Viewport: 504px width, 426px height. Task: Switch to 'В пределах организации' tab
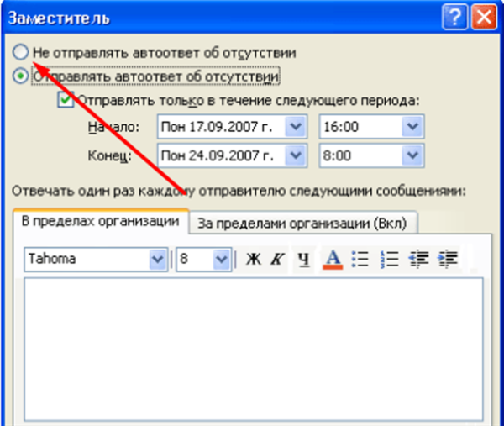tap(101, 221)
